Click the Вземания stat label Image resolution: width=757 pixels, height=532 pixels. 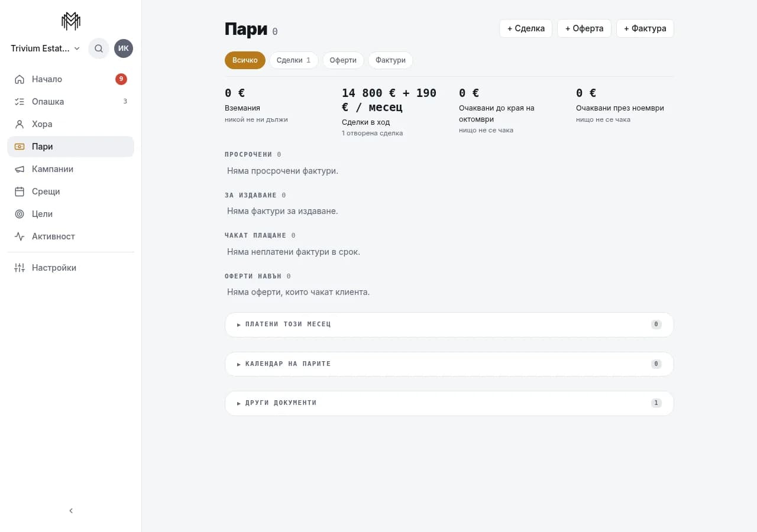(242, 108)
